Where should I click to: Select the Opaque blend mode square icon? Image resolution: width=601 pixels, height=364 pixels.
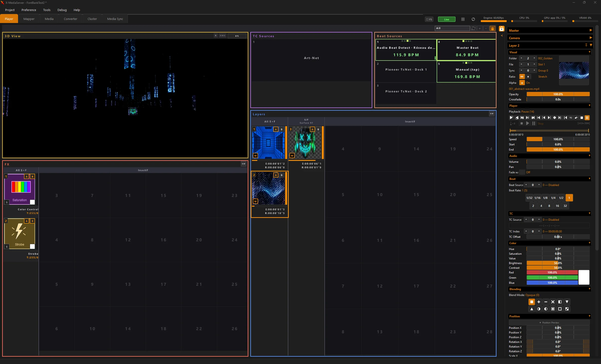(x=532, y=302)
